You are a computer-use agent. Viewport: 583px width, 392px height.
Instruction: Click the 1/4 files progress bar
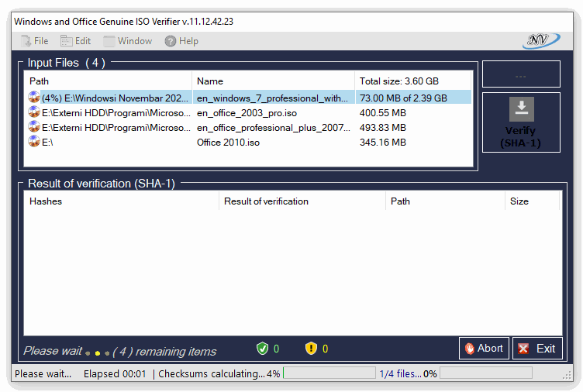point(486,373)
